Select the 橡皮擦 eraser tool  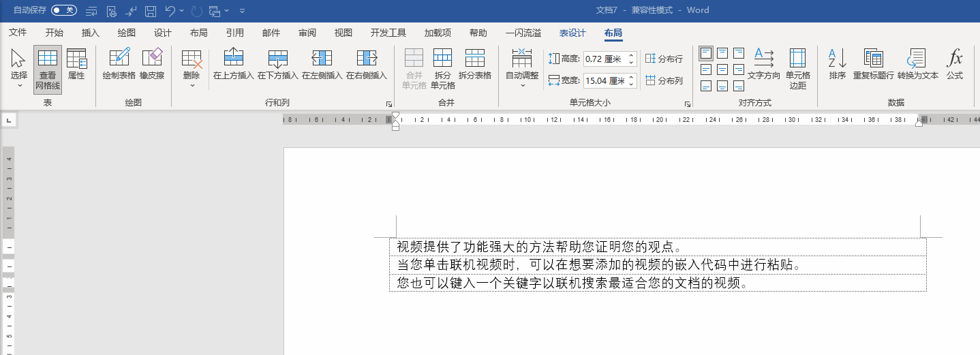pos(152,65)
